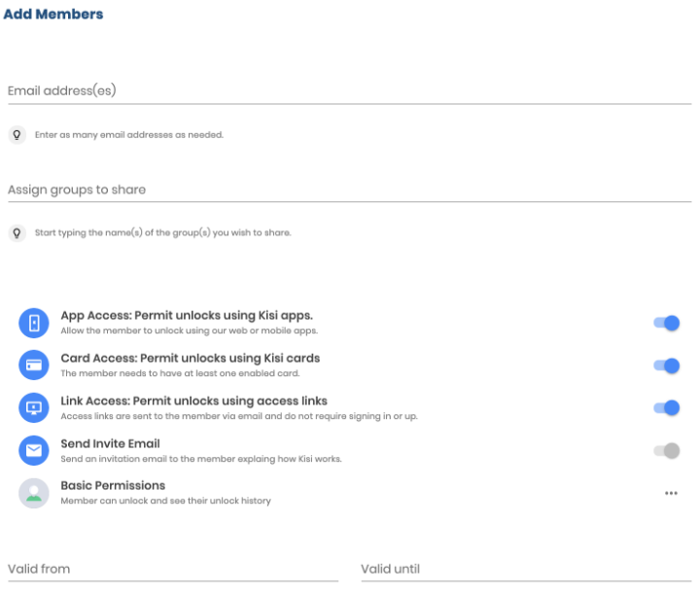Enable the Send Invite Email toggle
Viewport: 700px width, 593px height.
click(667, 450)
